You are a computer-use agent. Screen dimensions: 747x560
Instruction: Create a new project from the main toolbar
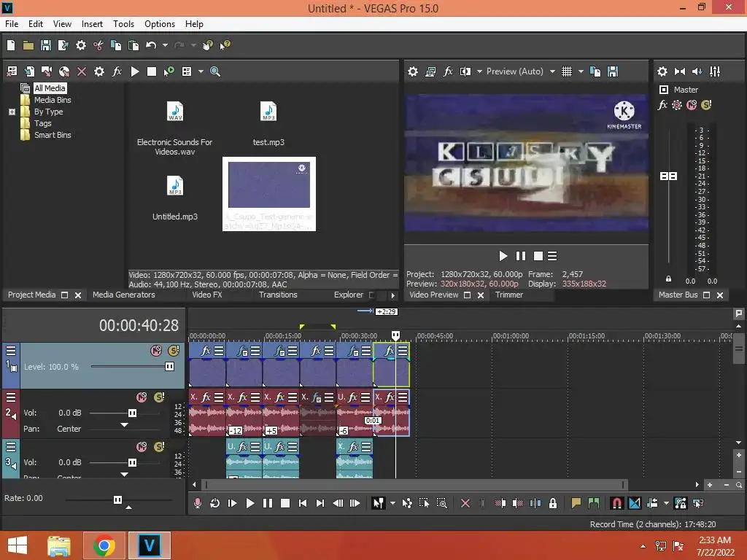coord(11,45)
